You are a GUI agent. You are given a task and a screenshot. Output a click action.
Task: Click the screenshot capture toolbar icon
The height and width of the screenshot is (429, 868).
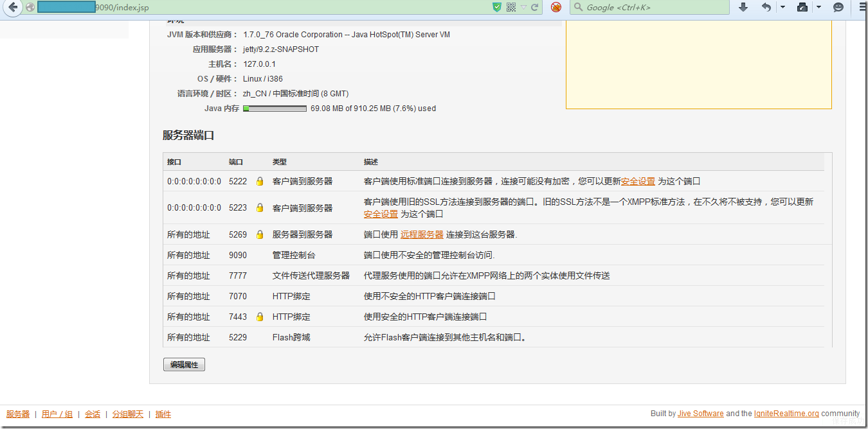click(x=802, y=7)
